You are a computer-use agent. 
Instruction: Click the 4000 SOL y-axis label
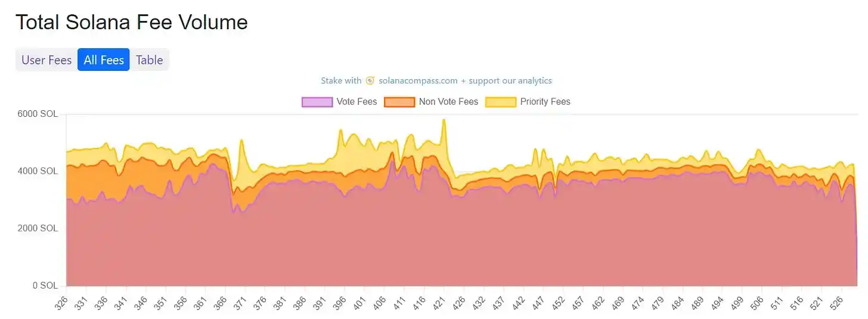point(39,171)
